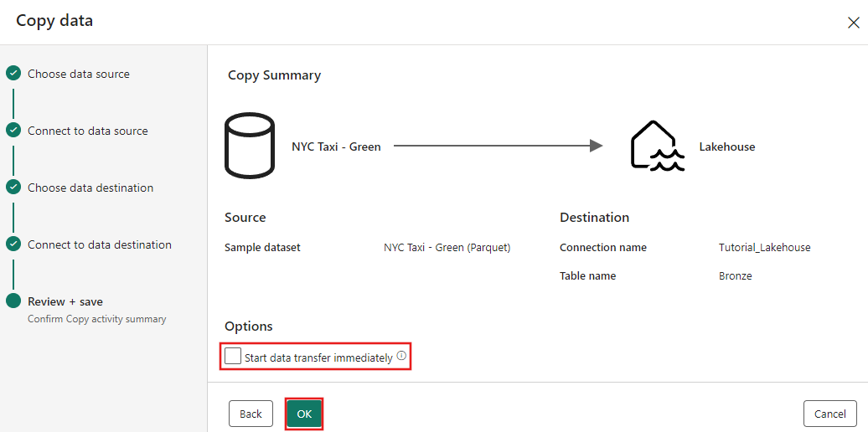Go Back to previous step

(251, 414)
